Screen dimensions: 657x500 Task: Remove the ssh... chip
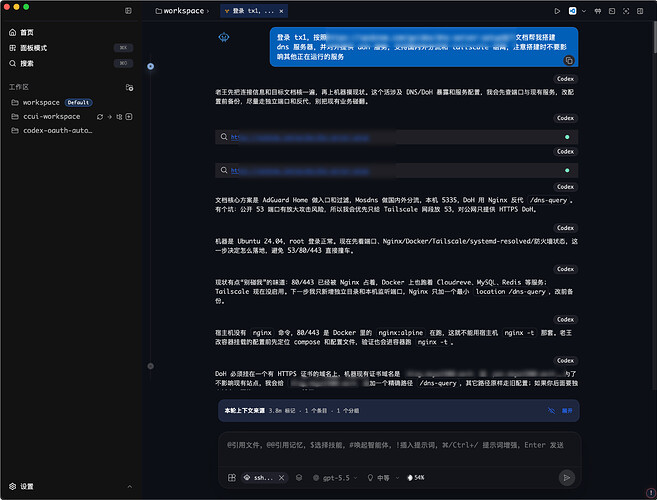pos(282,478)
